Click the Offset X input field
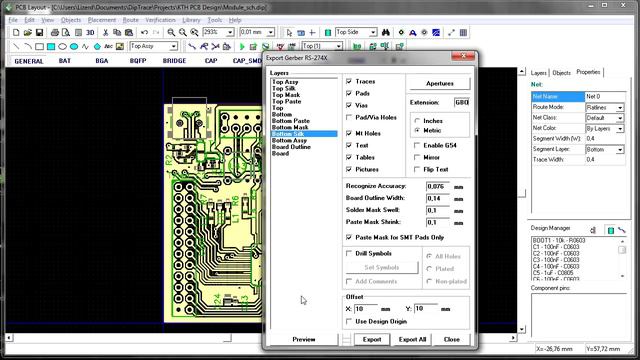Image resolution: width=640 pixels, height=360 pixels. [x=366, y=309]
